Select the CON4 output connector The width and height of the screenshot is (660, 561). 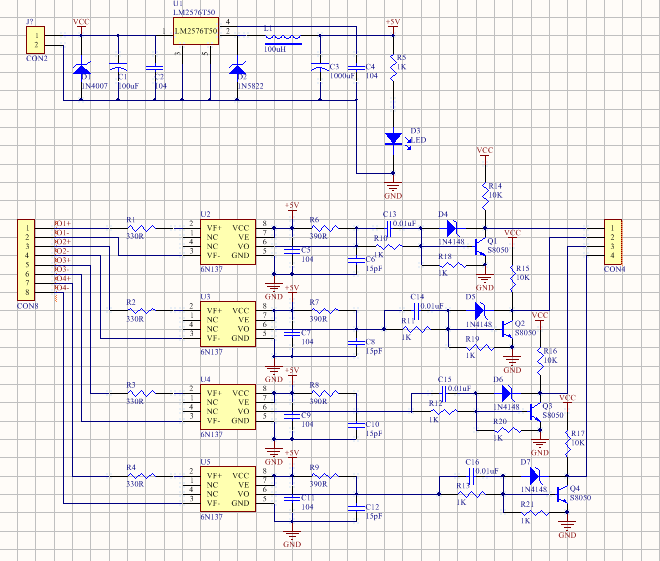[x=613, y=242]
